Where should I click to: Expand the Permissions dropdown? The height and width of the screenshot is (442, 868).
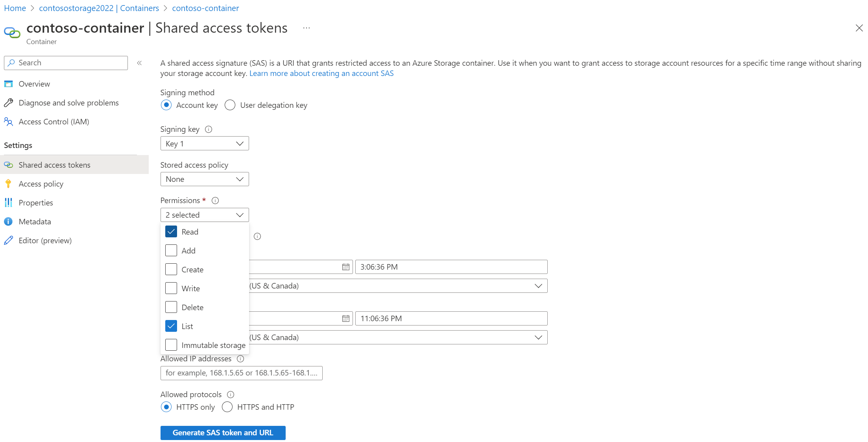point(204,215)
